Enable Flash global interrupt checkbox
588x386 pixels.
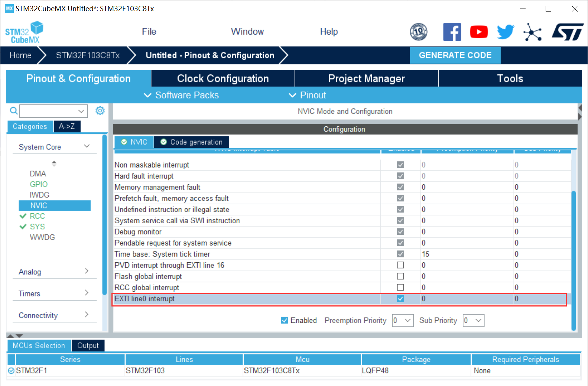pos(400,276)
